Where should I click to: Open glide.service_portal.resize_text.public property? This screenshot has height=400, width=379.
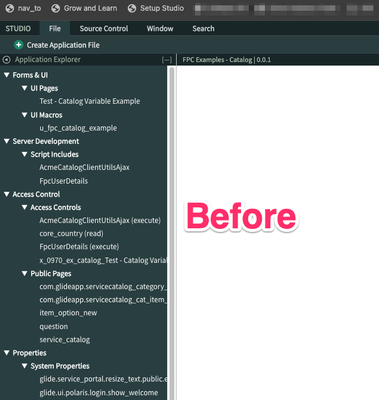click(103, 379)
